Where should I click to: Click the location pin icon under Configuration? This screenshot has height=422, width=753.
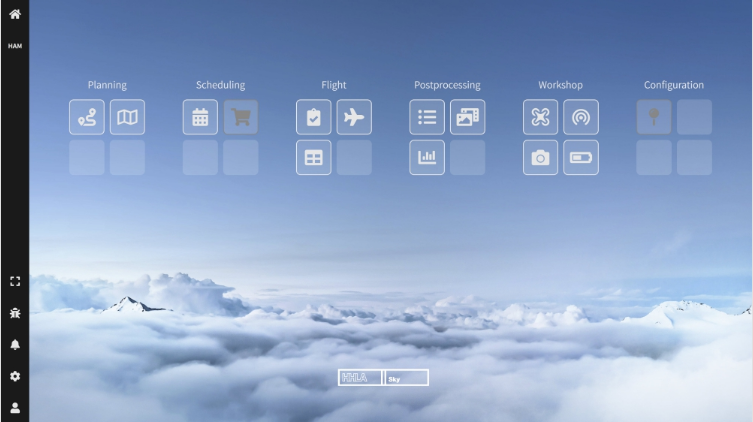pos(654,117)
